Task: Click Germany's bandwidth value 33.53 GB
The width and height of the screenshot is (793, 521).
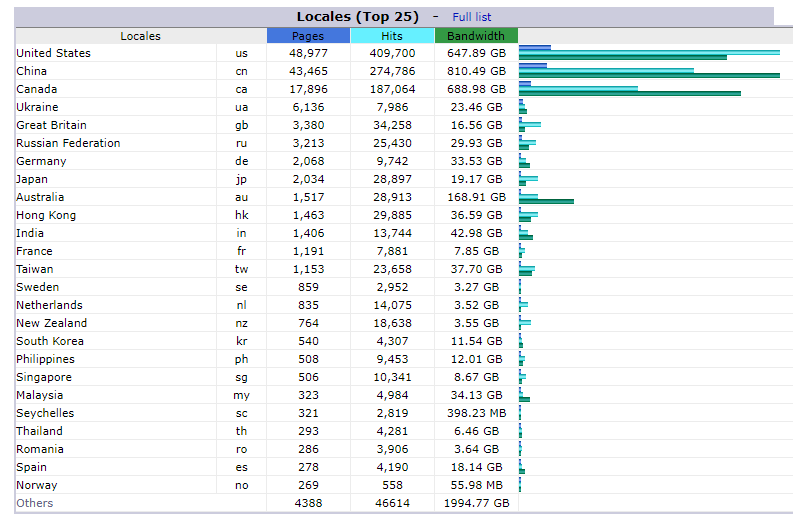Action: (476, 162)
